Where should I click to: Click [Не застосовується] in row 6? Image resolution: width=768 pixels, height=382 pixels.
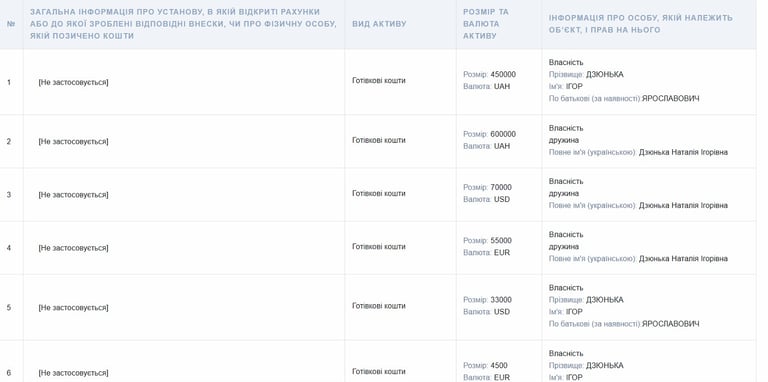[73, 373]
